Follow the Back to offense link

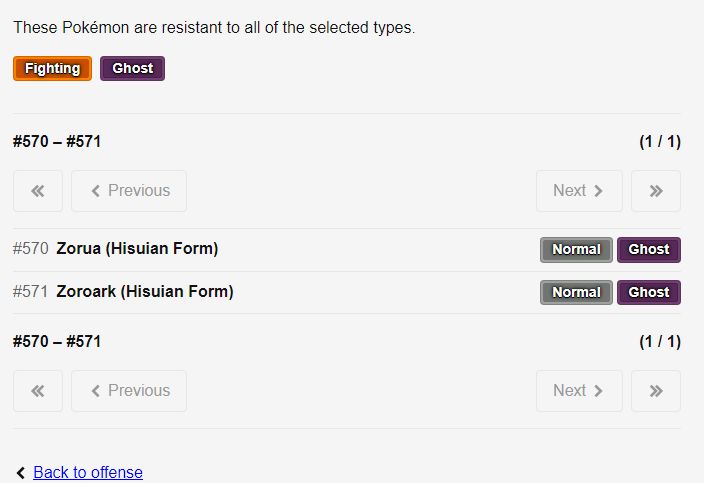(88, 472)
